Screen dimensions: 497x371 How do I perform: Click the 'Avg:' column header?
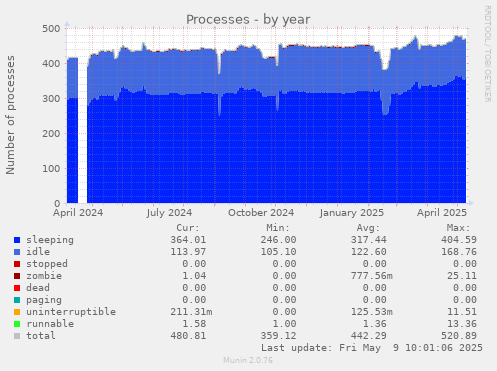point(368,228)
